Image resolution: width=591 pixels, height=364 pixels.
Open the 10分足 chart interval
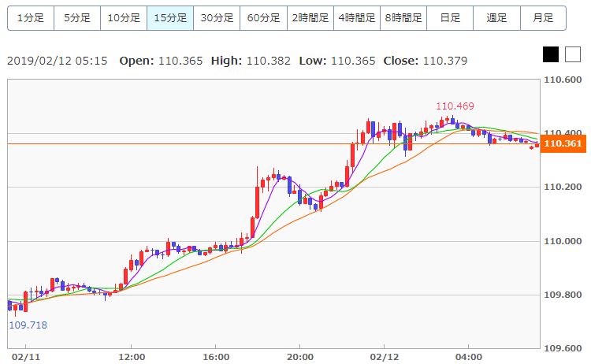[x=124, y=17]
